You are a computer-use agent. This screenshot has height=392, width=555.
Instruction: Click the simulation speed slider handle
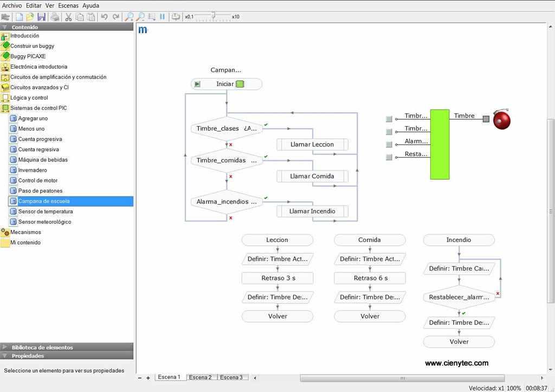click(213, 16)
